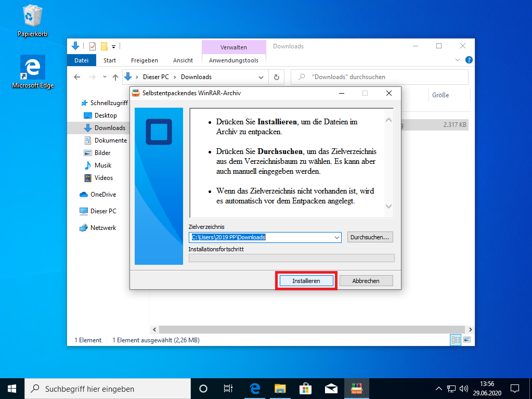
Task: Click Dieser PC breadcrumb in address bar
Action: (155, 77)
